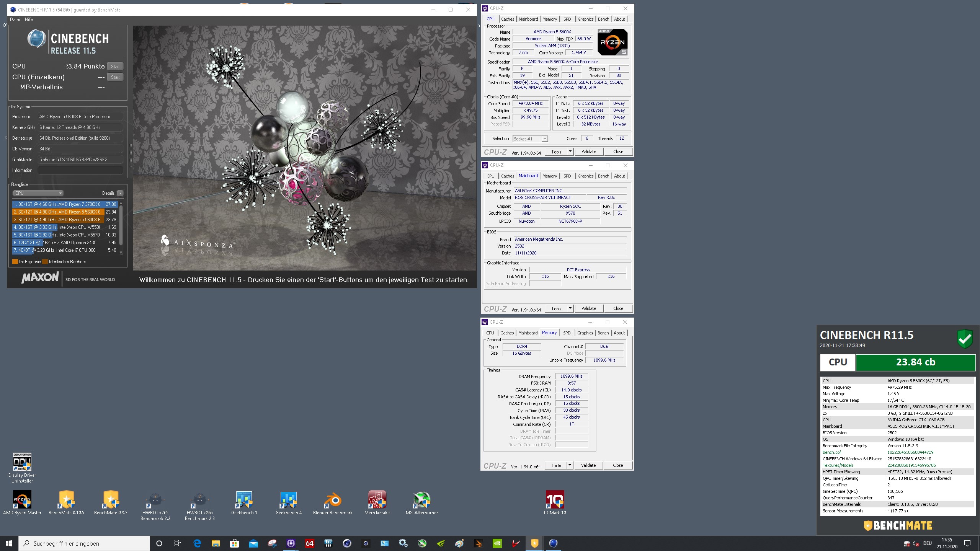
Task: Click Cortana circle icon on taskbar
Action: pyautogui.click(x=159, y=543)
